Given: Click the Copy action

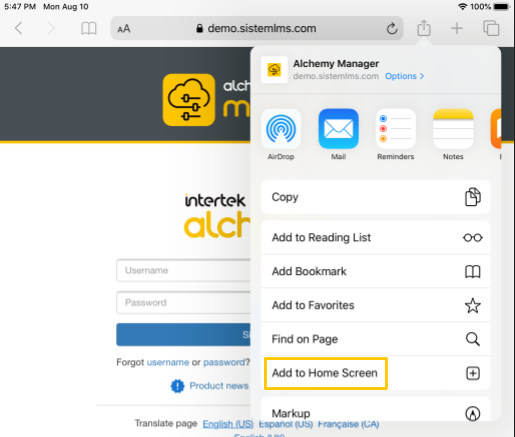Looking at the screenshot, I should (x=376, y=197).
